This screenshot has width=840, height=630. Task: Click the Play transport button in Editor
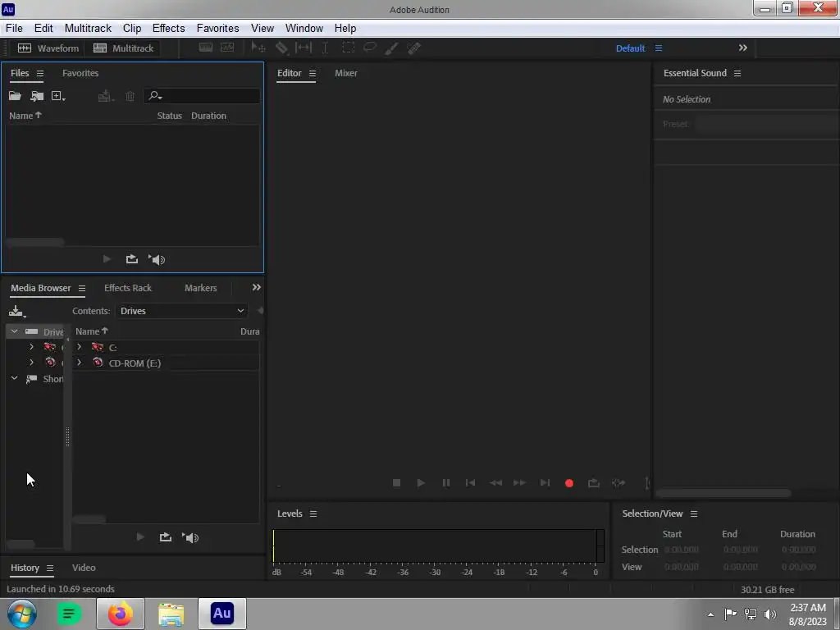coord(421,482)
